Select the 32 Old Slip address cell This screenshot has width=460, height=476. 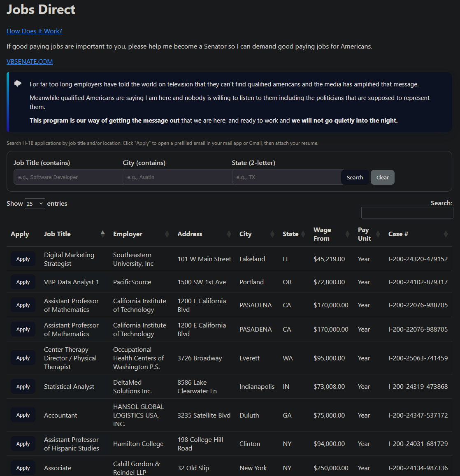coord(193,468)
